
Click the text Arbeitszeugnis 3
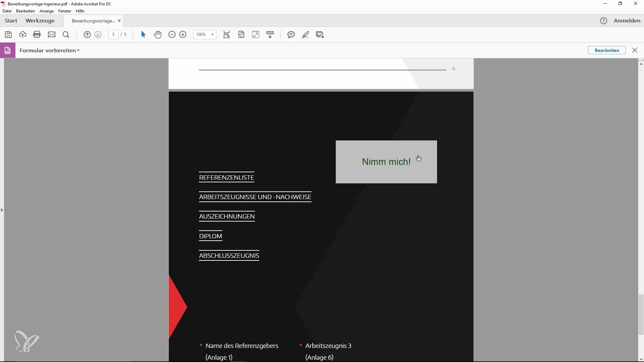click(328, 346)
